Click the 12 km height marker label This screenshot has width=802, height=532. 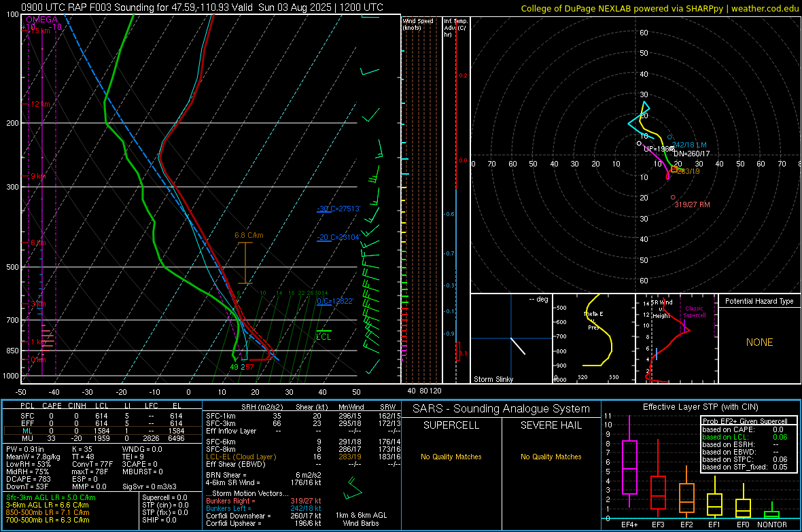[41, 104]
